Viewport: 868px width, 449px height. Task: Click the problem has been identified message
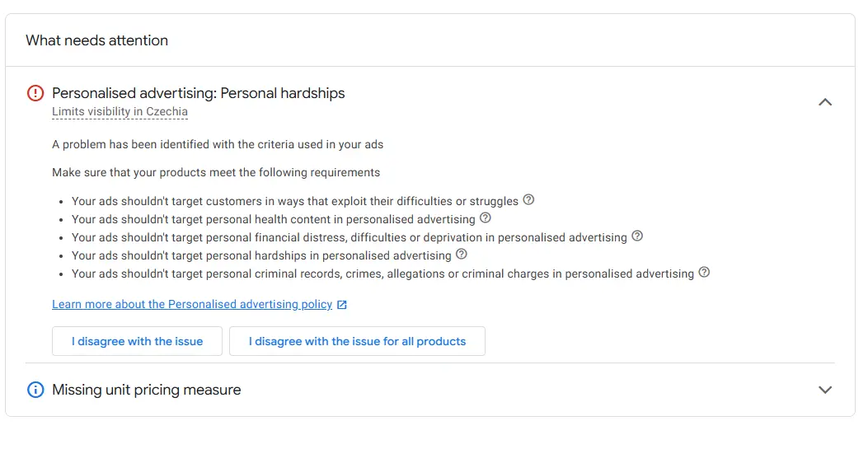pyautogui.click(x=218, y=144)
